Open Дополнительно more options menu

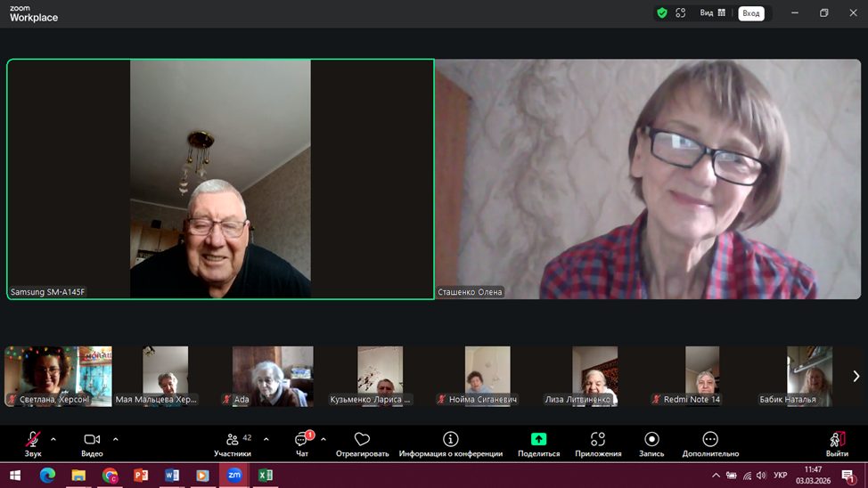710,440
